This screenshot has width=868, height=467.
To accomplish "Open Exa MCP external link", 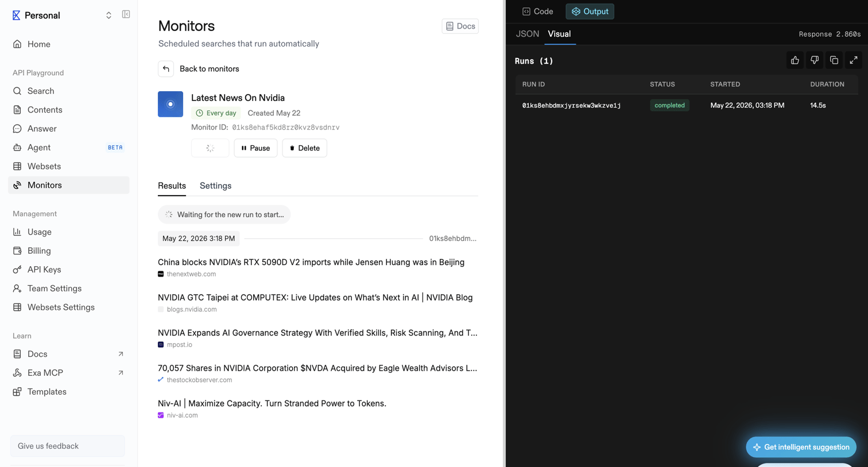I will point(69,373).
